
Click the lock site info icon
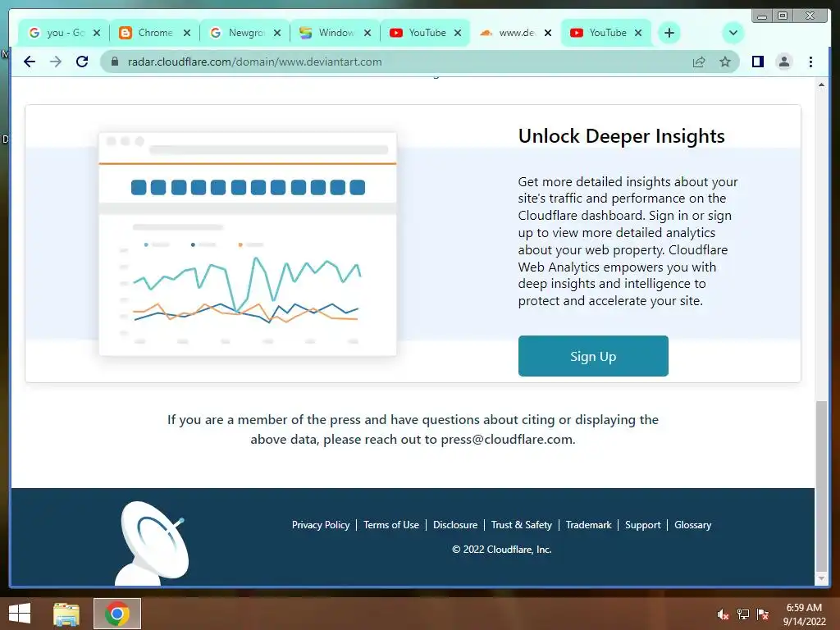click(114, 62)
